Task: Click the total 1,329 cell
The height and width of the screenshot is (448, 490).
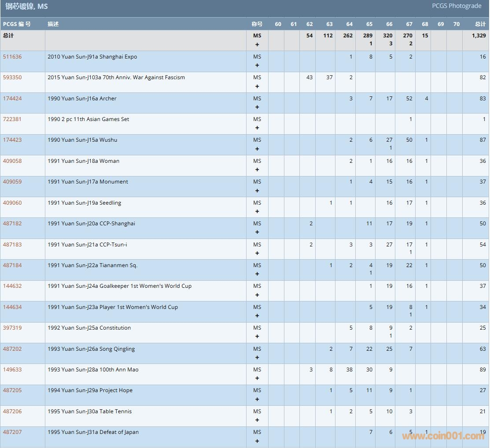Action: [x=479, y=36]
